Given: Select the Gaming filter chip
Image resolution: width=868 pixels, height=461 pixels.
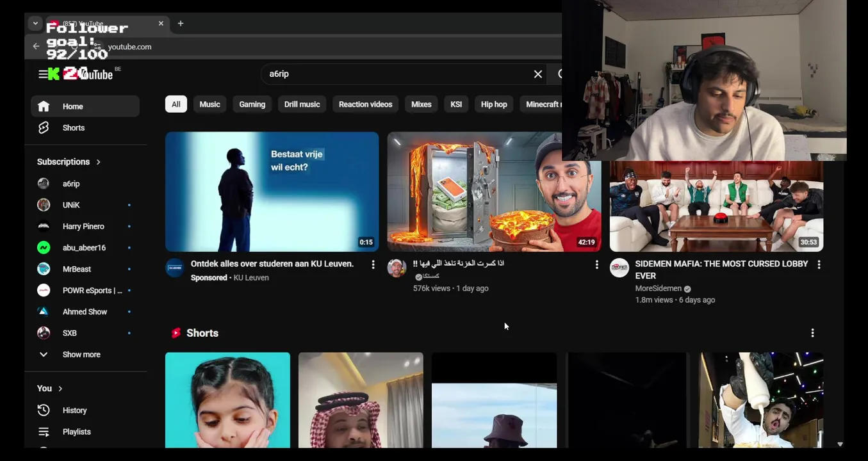Looking at the screenshot, I should coord(252,104).
